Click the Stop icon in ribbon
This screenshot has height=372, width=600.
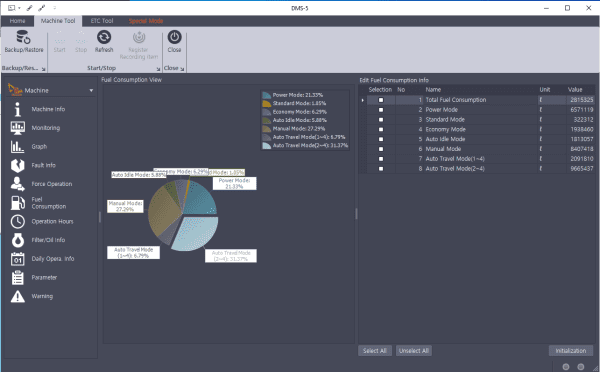pos(81,38)
